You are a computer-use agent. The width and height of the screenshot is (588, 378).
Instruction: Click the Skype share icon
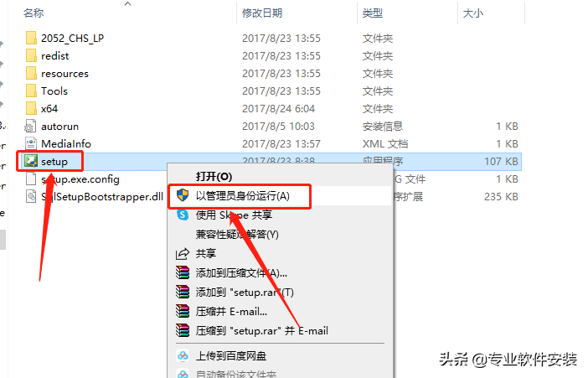point(183,215)
